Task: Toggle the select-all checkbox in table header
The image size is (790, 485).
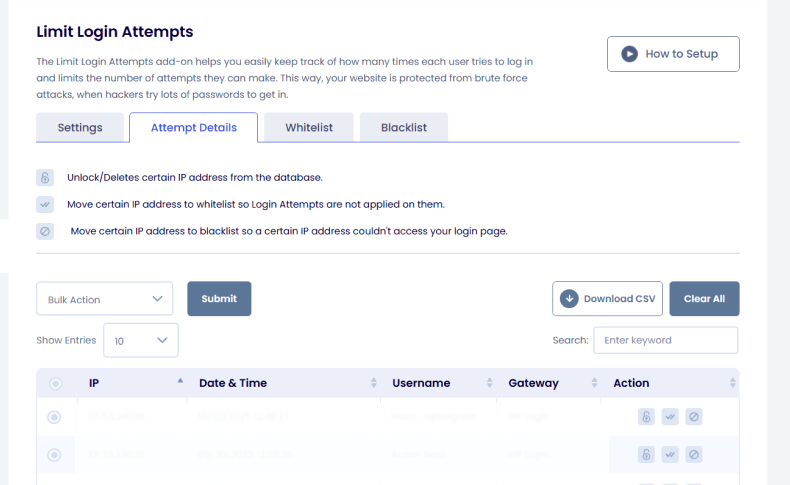Action: (55, 383)
